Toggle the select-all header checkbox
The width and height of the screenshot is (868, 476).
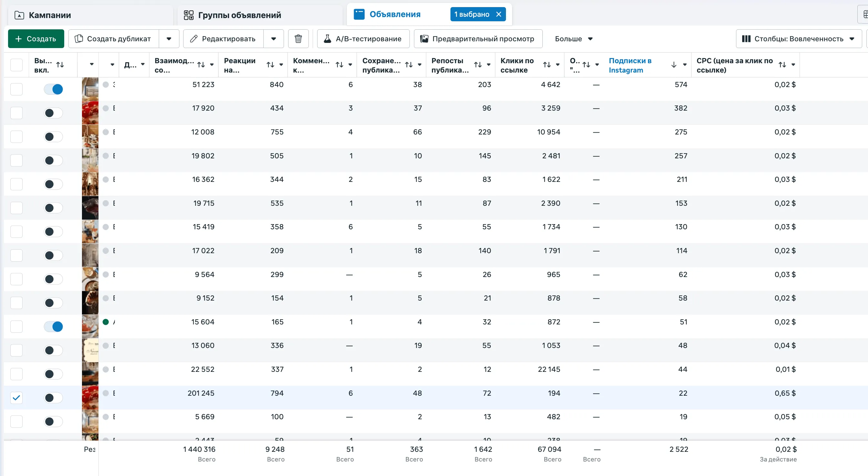pos(16,65)
